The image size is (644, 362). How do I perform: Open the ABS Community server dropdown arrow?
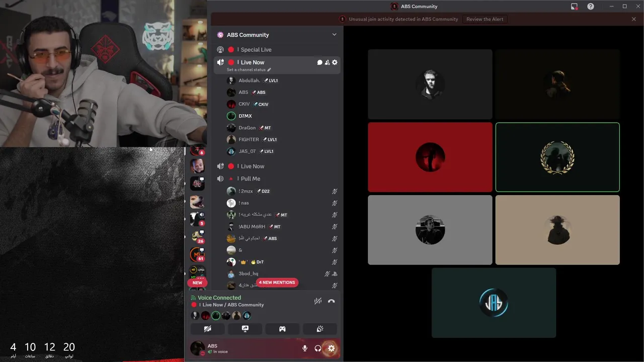point(334,35)
